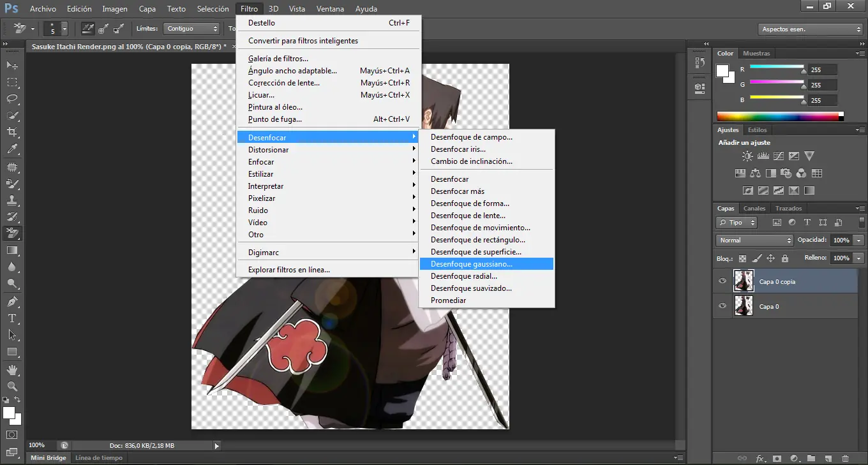The height and width of the screenshot is (465, 868).
Task: Click the swap foreground/background colors arrow
Action: [18, 399]
